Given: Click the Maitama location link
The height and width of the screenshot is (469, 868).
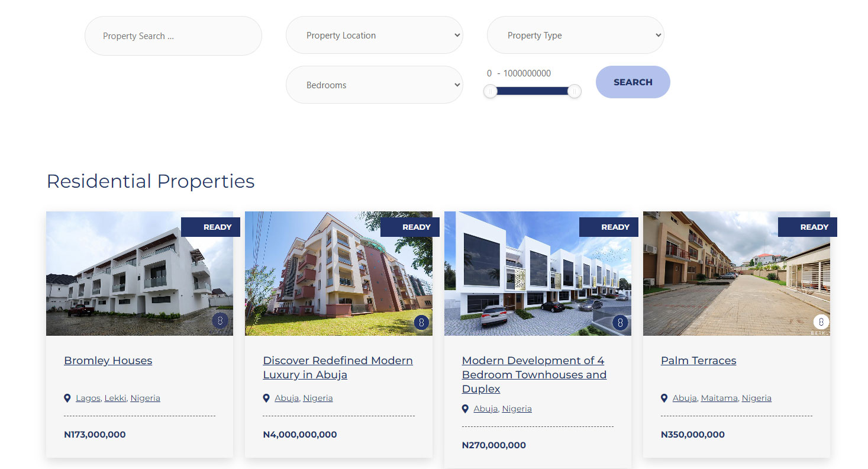Looking at the screenshot, I should 719,398.
